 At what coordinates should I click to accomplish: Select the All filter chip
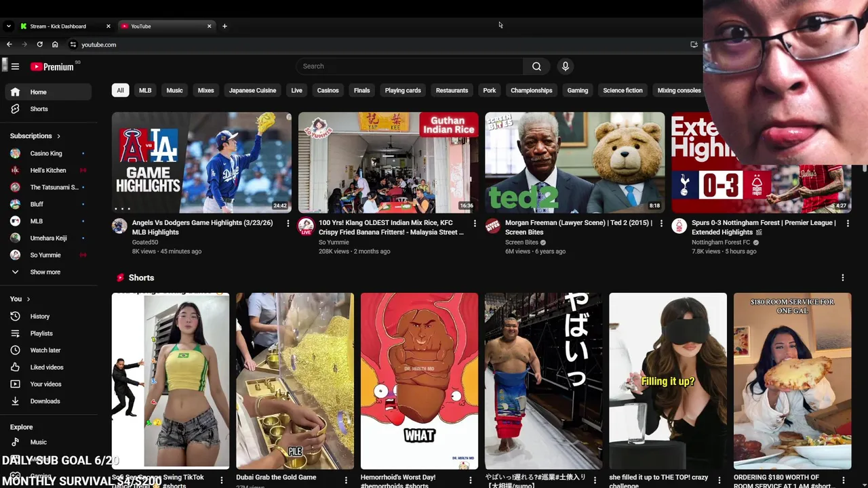(x=120, y=90)
